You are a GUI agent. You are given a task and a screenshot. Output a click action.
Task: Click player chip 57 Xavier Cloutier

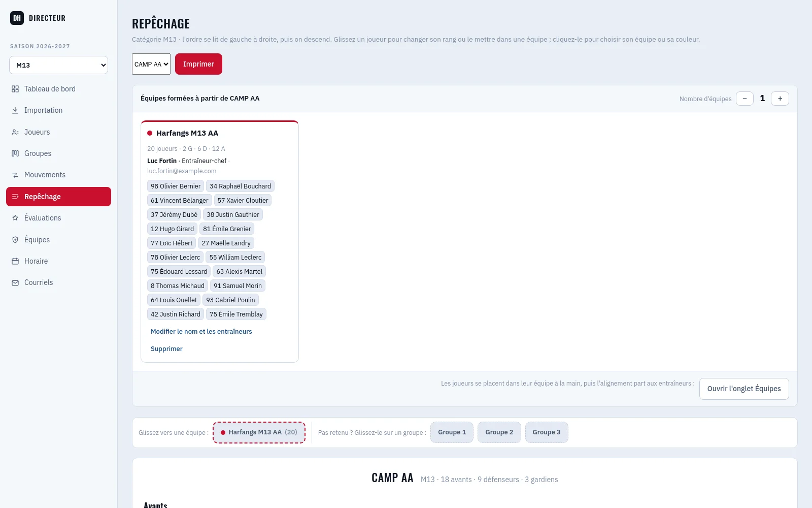[x=243, y=201]
